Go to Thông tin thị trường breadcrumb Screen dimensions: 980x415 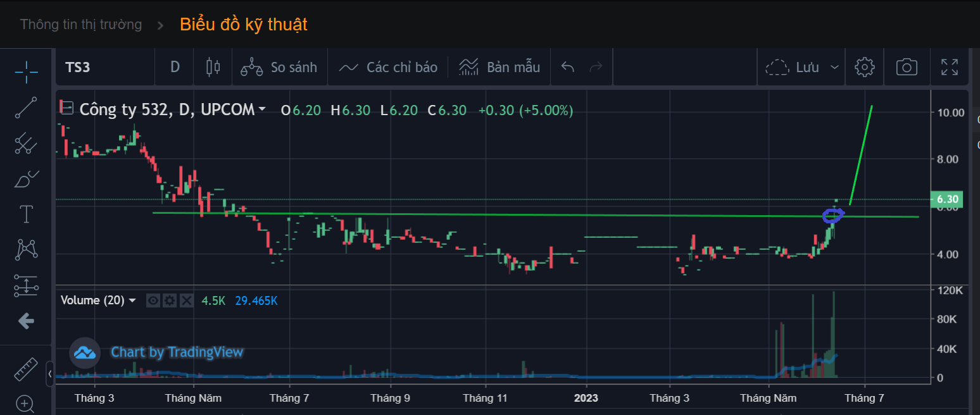point(81,25)
